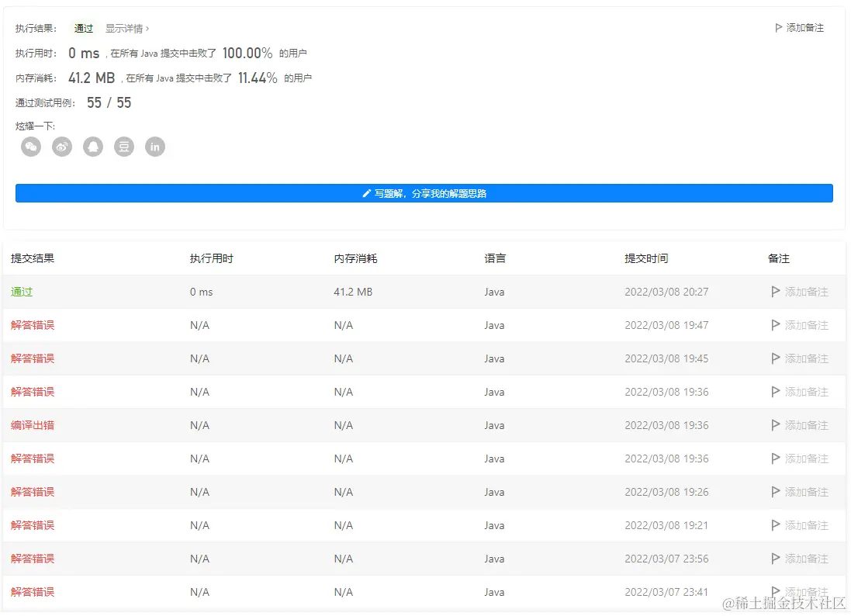The image size is (851, 616).
Task: Select the 41.2 MB table cell
Action: click(x=353, y=292)
